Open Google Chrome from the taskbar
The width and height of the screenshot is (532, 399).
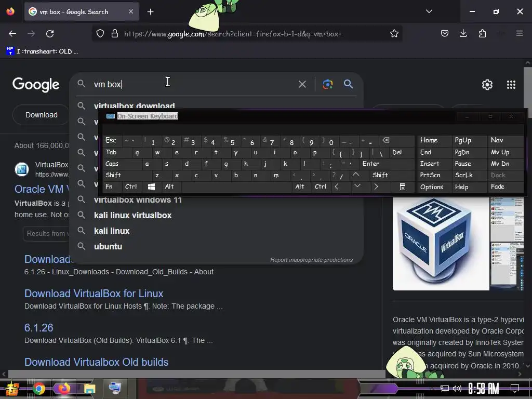[39, 389]
